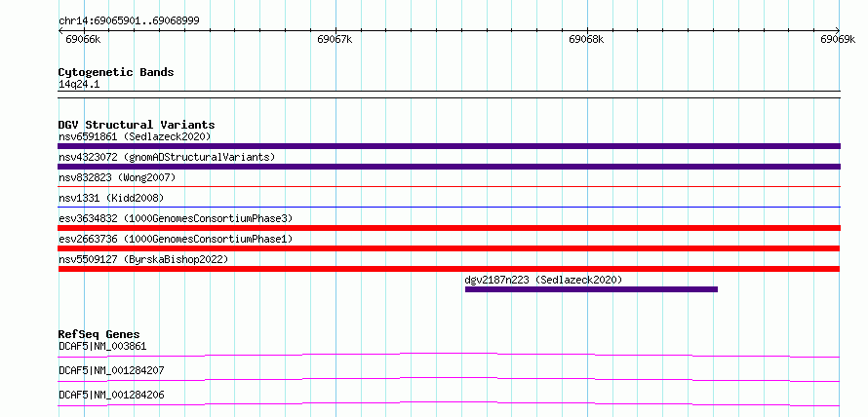Click the 69068k ruler tick label
868x417 pixels.
[586, 39]
